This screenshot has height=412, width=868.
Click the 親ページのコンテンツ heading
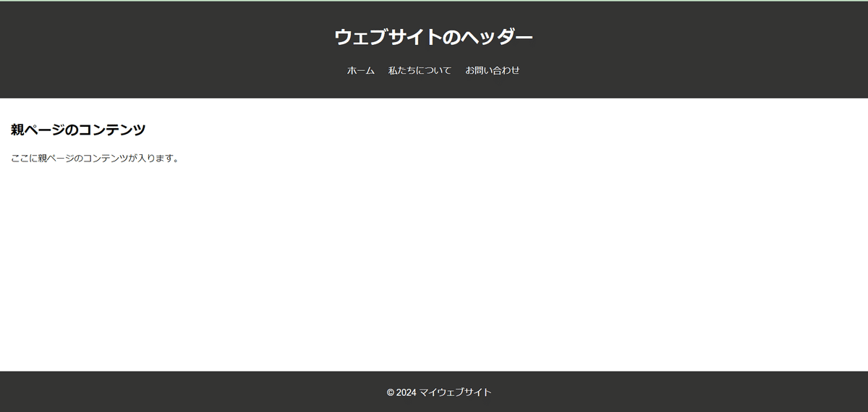pyautogui.click(x=78, y=130)
